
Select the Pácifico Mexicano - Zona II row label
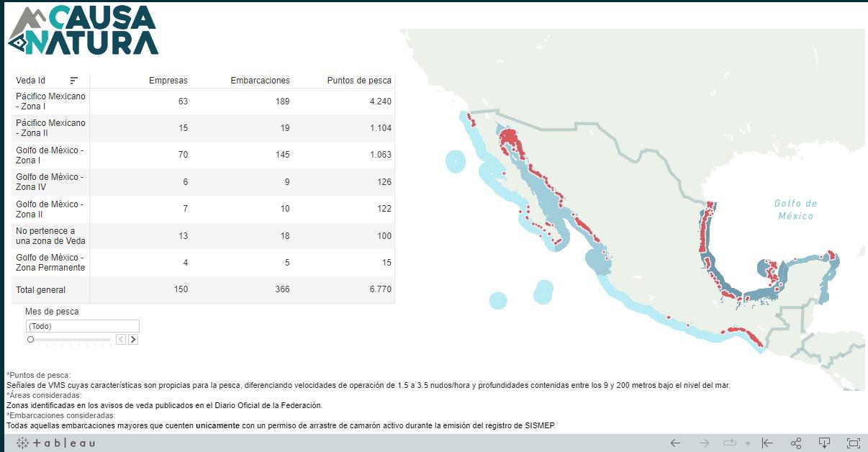[x=50, y=128]
